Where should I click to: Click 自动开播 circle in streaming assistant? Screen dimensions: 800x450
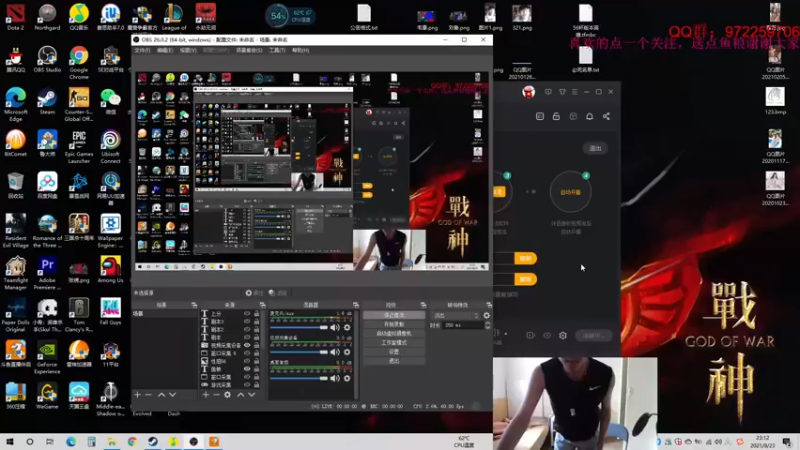pos(570,192)
